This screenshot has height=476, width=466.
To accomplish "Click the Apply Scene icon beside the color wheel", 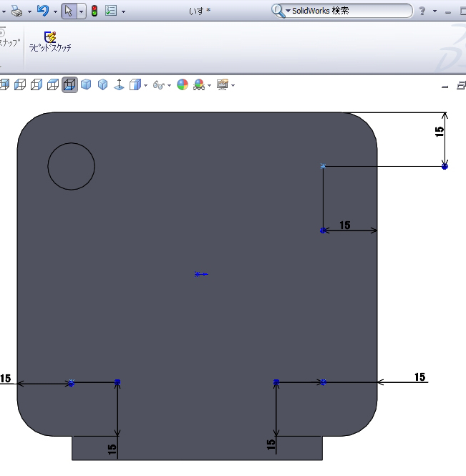I will click(x=199, y=85).
